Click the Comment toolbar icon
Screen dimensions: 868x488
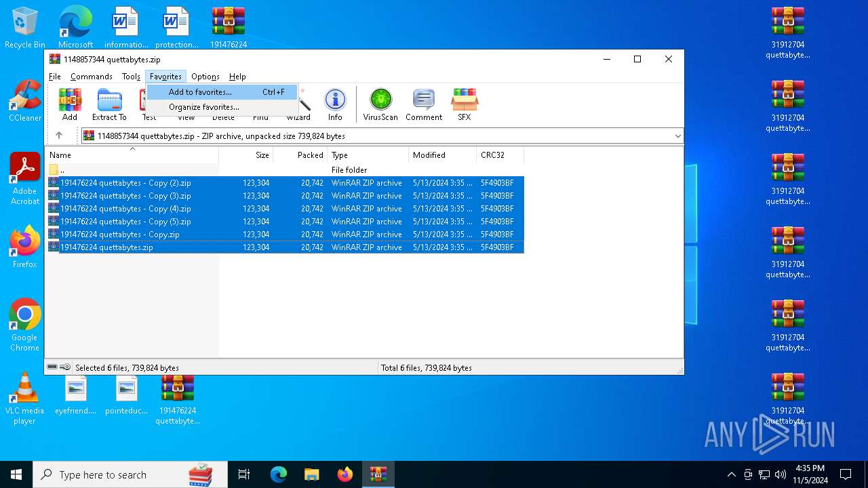coord(424,104)
